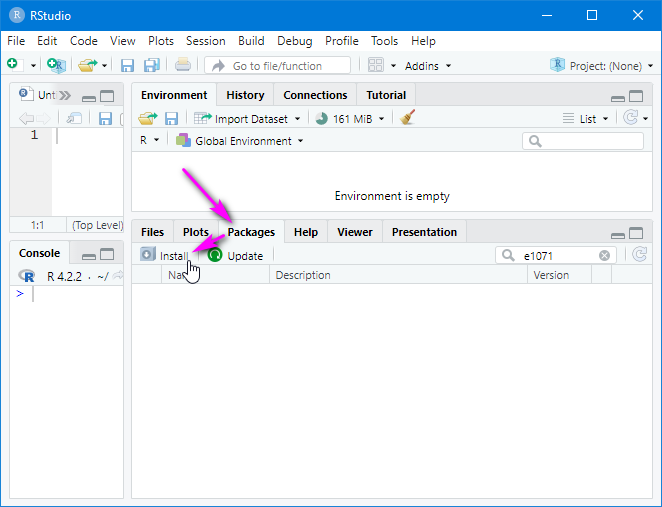Open the Code menu
This screenshot has width=662, height=507.
coord(84,41)
